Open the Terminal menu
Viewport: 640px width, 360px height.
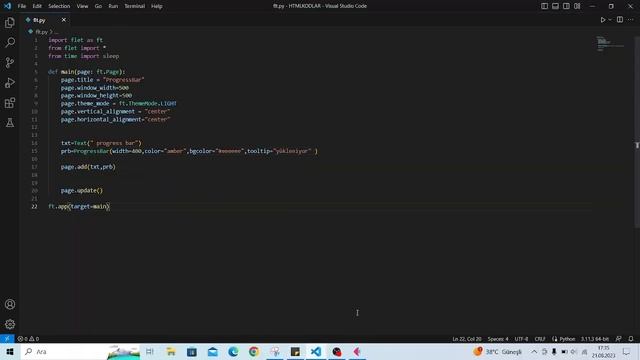click(134, 6)
